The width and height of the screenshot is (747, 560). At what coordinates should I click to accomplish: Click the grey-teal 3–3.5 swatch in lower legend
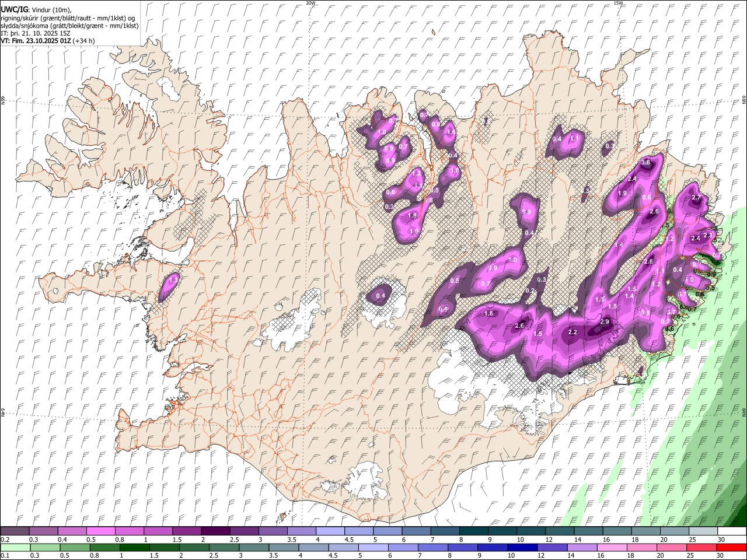tap(254, 547)
